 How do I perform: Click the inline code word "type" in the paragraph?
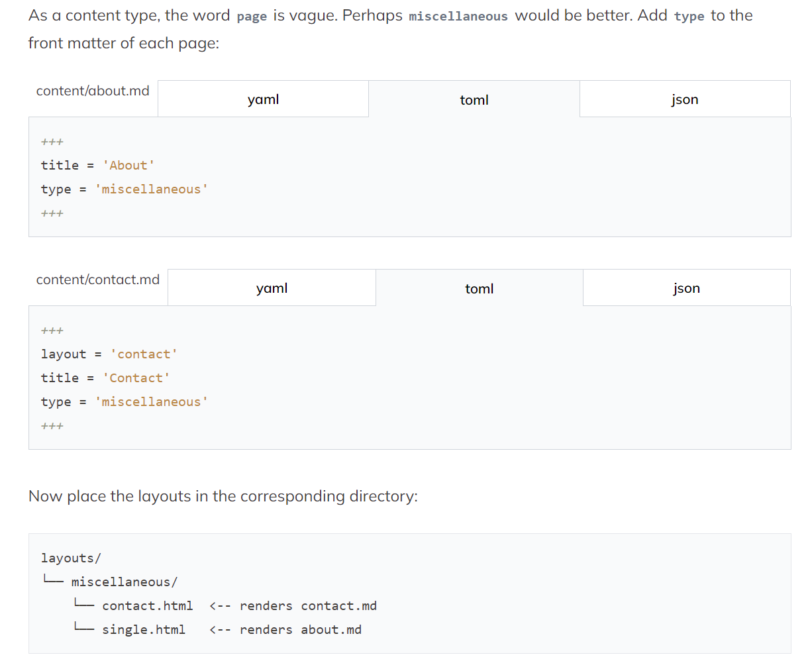click(x=689, y=17)
